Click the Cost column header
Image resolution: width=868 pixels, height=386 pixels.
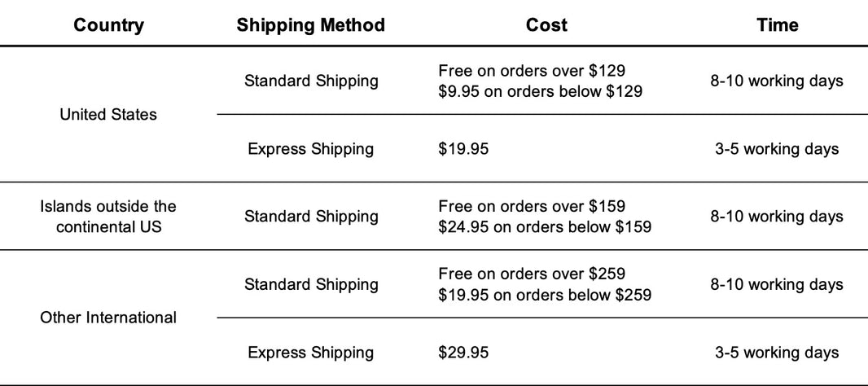(x=547, y=25)
